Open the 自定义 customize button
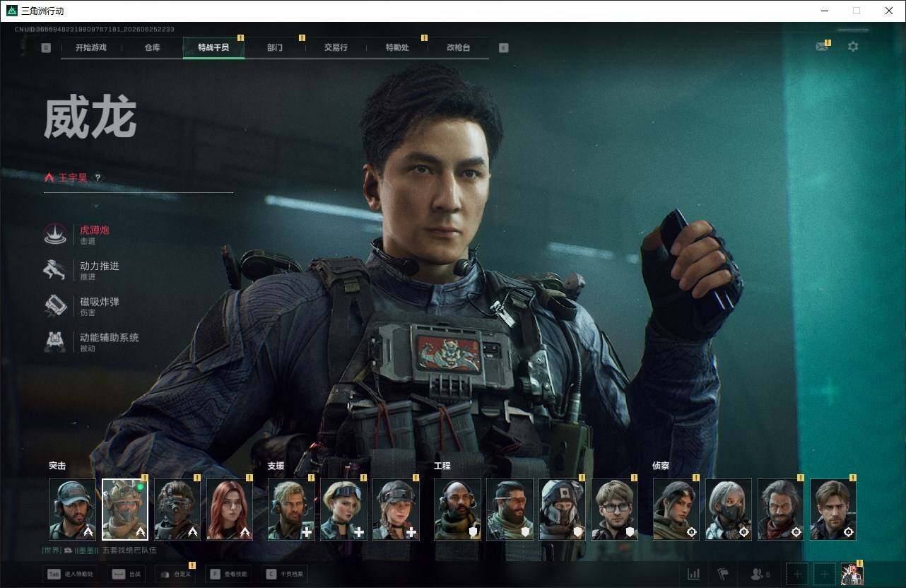This screenshot has width=906, height=588. click(x=175, y=575)
